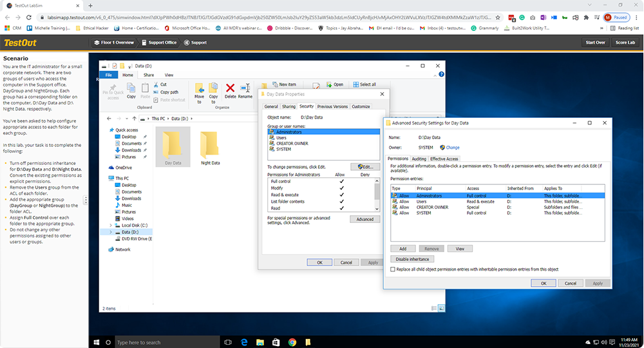Switch Explorer to large icons view
This screenshot has width=644, height=348.
[x=442, y=308]
